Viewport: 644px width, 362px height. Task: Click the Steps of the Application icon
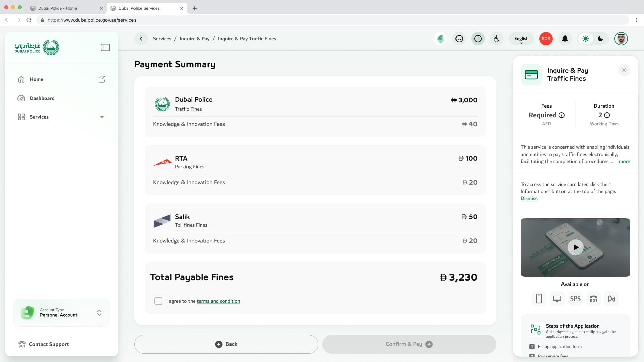(536, 329)
